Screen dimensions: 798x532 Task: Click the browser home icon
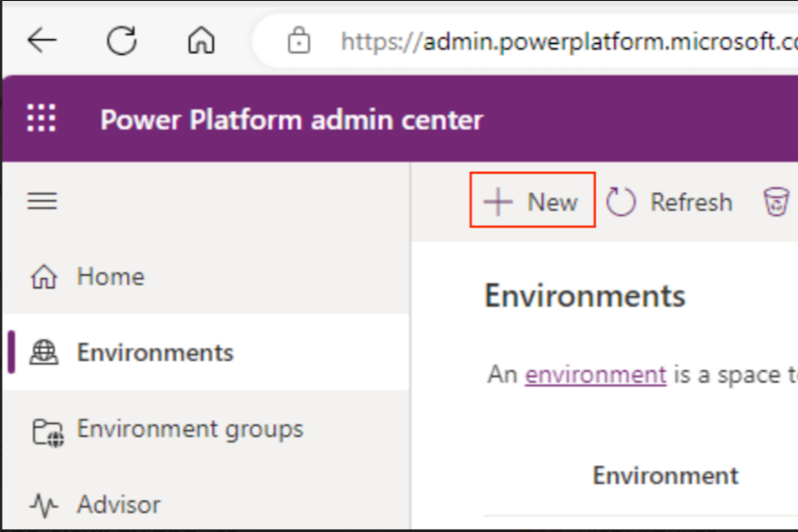click(200, 40)
